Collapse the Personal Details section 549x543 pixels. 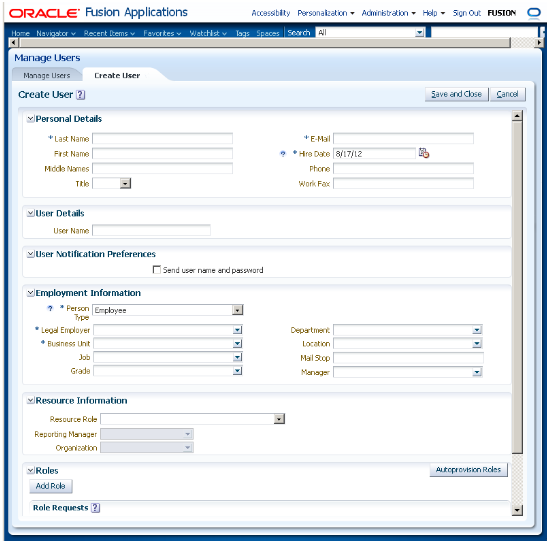tap(31, 119)
